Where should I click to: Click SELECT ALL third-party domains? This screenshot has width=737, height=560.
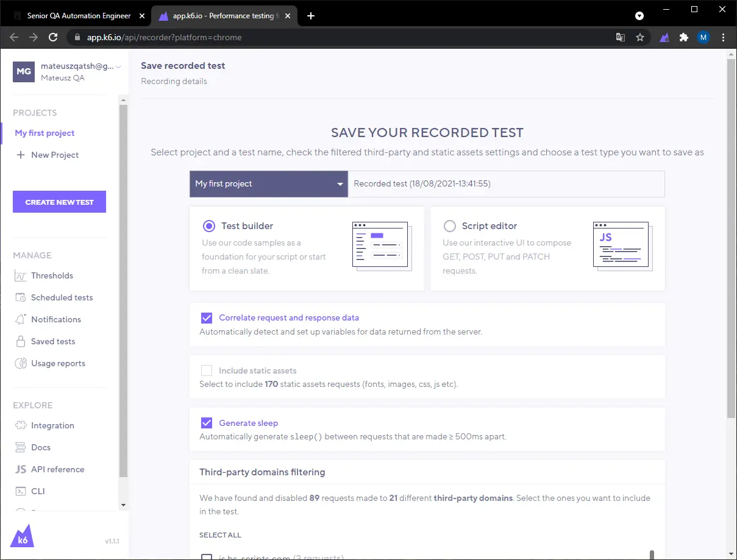click(x=220, y=535)
